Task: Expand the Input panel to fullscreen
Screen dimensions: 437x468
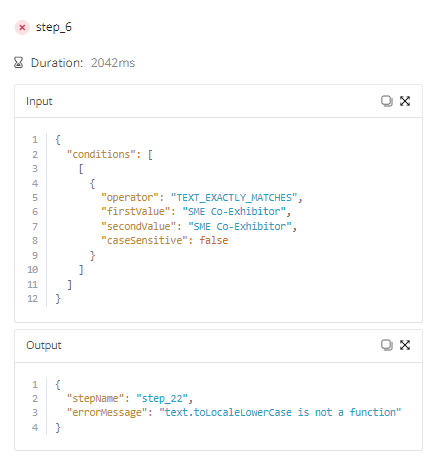Action: (x=405, y=101)
